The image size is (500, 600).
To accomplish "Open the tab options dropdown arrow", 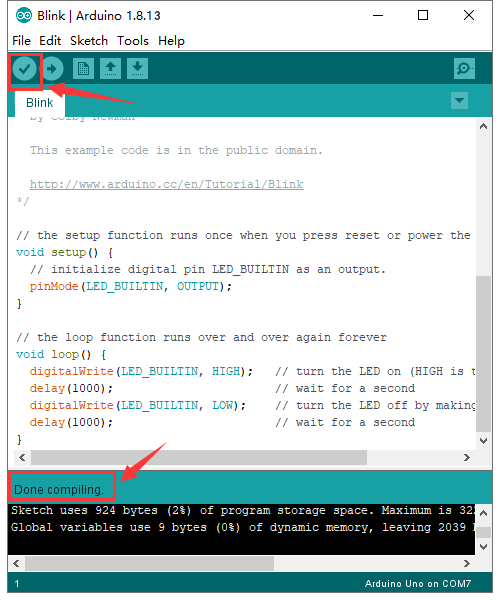I will 459,101.
